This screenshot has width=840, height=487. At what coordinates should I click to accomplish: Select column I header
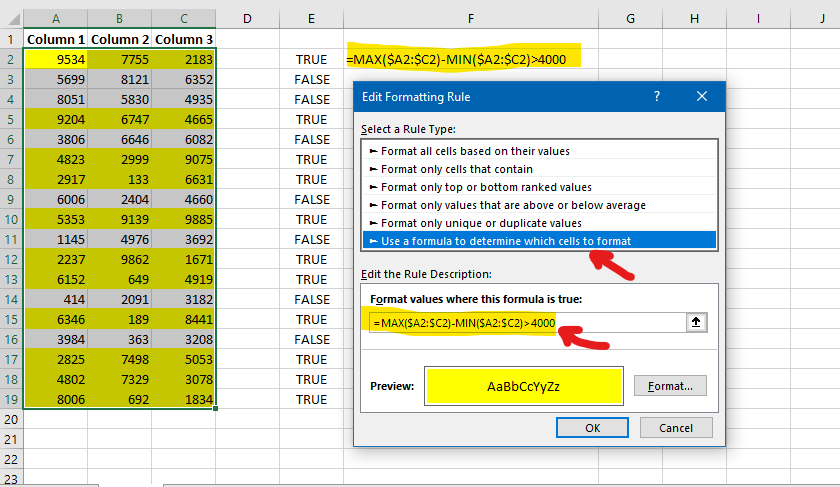pyautogui.click(x=758, y=19)
